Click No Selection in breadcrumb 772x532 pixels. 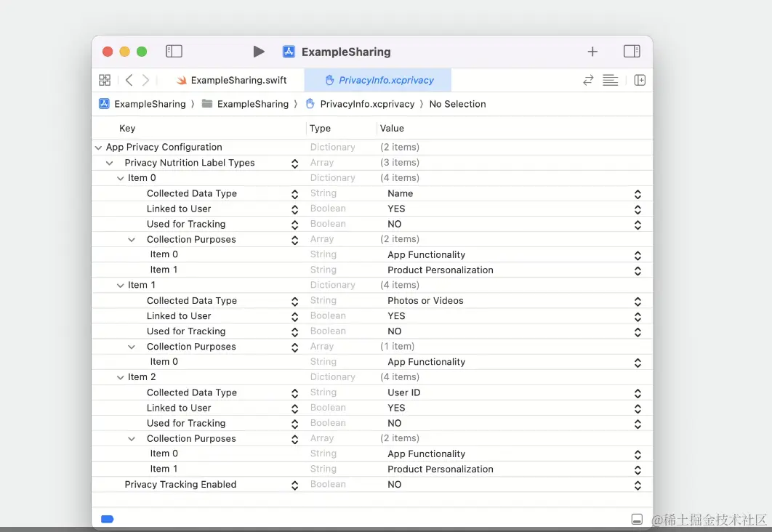[x=457, y=104]
